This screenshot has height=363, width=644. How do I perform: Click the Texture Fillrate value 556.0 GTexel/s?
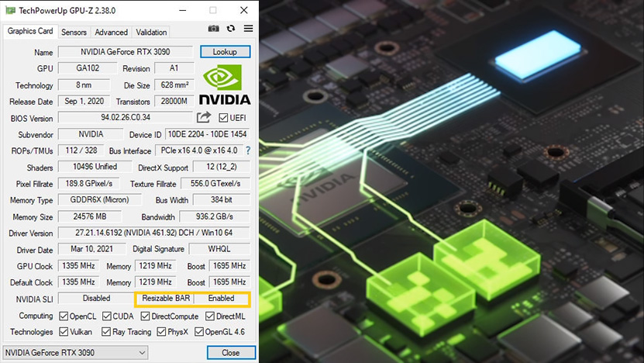coord(215,183)
